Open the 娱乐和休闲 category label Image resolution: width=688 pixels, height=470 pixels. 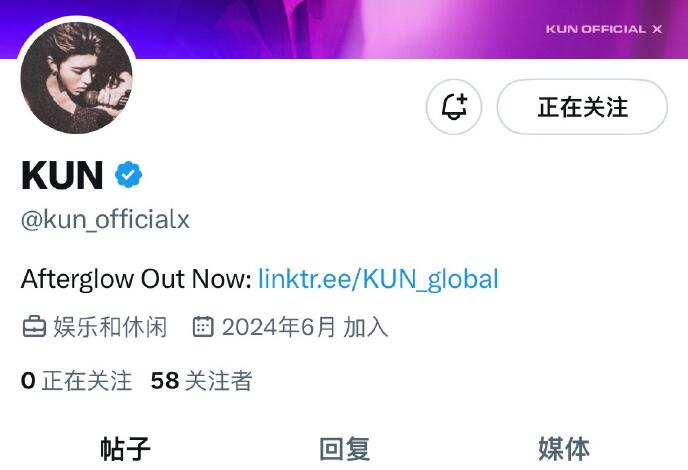tap(110, 327)
